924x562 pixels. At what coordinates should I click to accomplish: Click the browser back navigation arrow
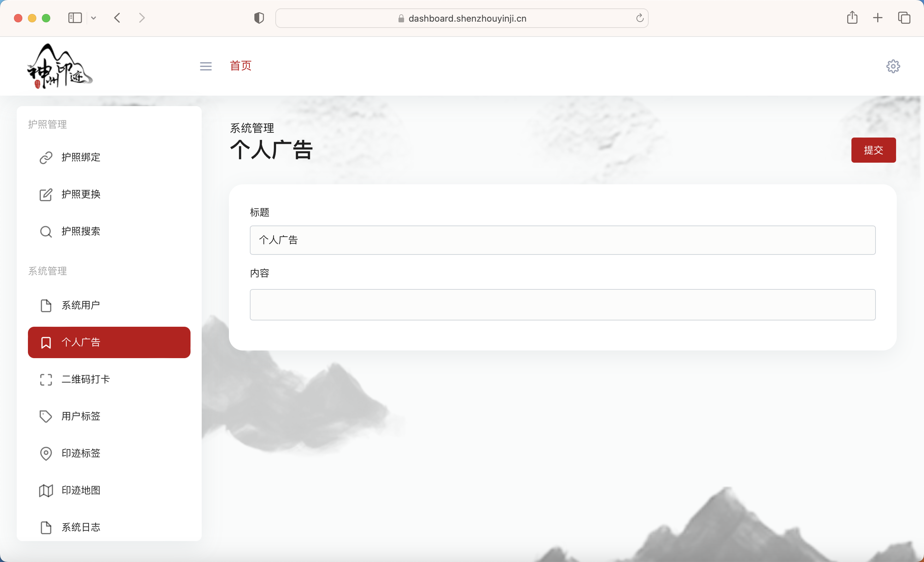pos(117,18)
